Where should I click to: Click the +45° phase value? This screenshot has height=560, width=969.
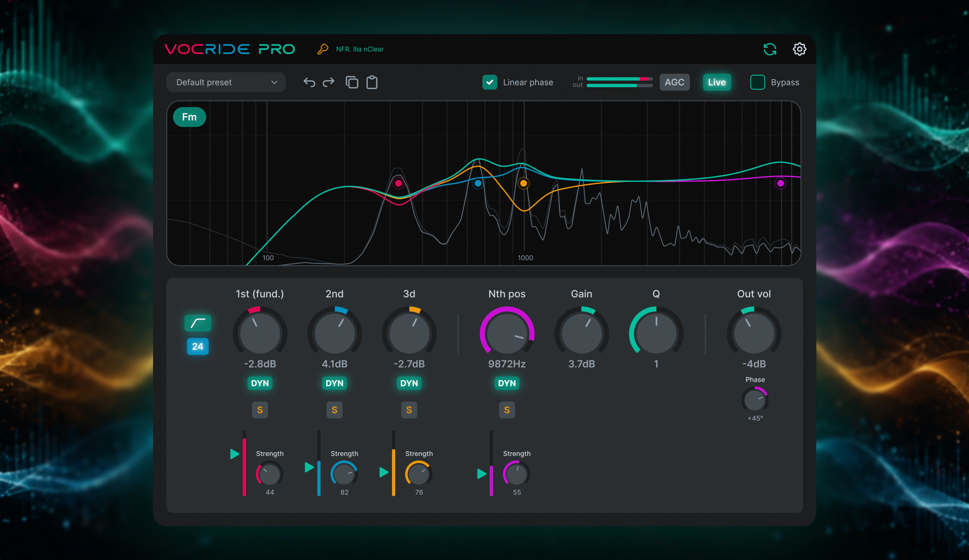[755, 418]
